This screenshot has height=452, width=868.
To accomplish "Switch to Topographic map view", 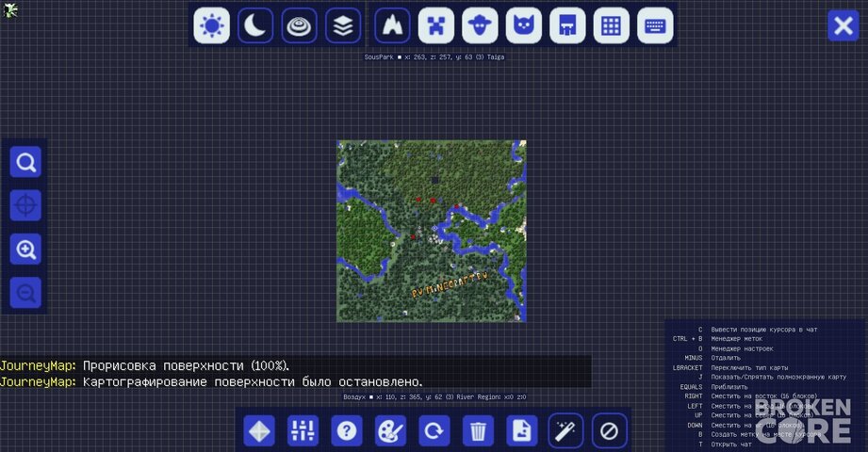I will tap(300, 25).
